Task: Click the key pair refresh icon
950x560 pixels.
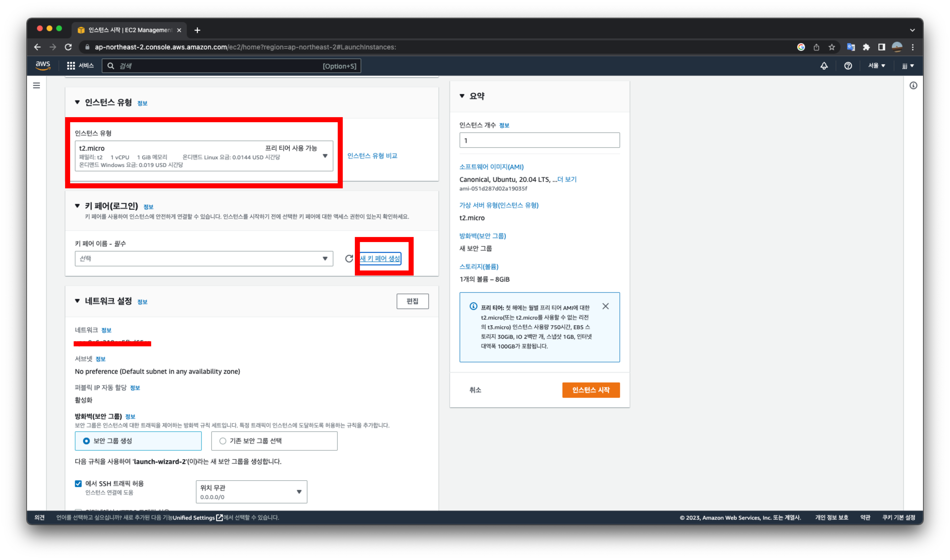Action: [349, 258]
